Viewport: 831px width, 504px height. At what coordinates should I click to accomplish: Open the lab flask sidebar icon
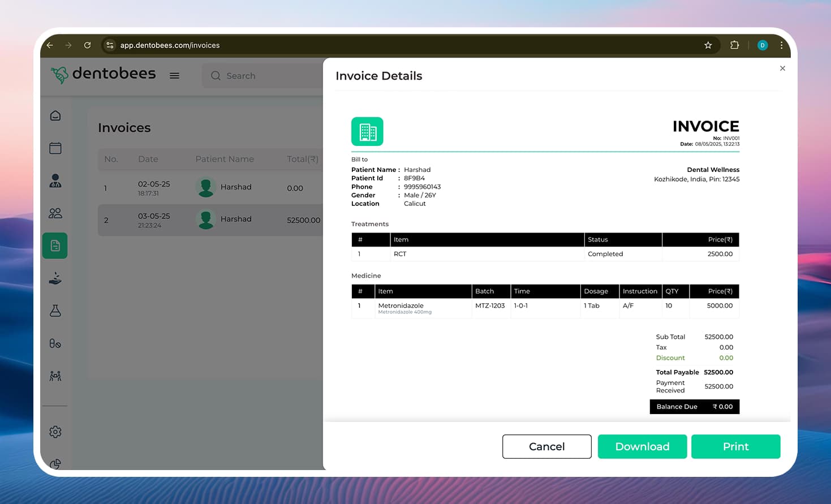point(55,311)
